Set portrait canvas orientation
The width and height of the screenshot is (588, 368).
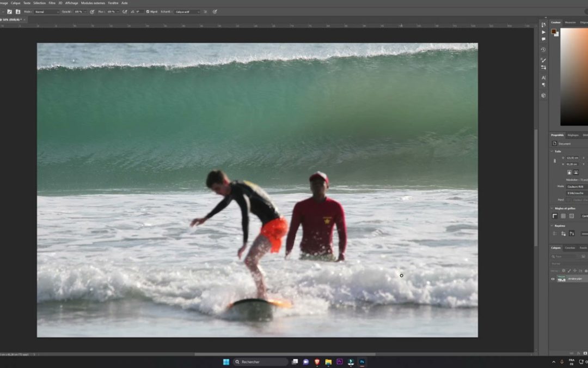point(569,172)
